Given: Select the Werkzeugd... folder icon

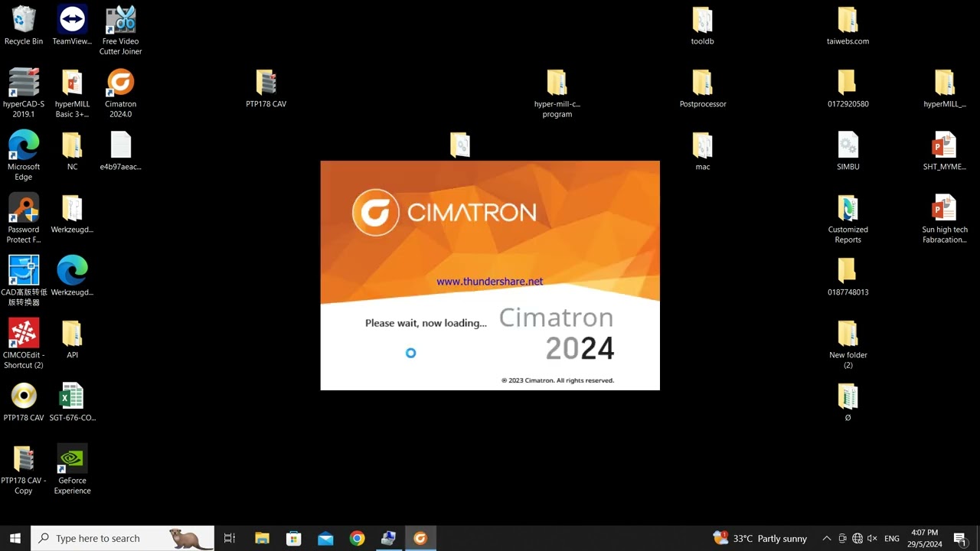Looking at the screenshot, I should point(72,214).
